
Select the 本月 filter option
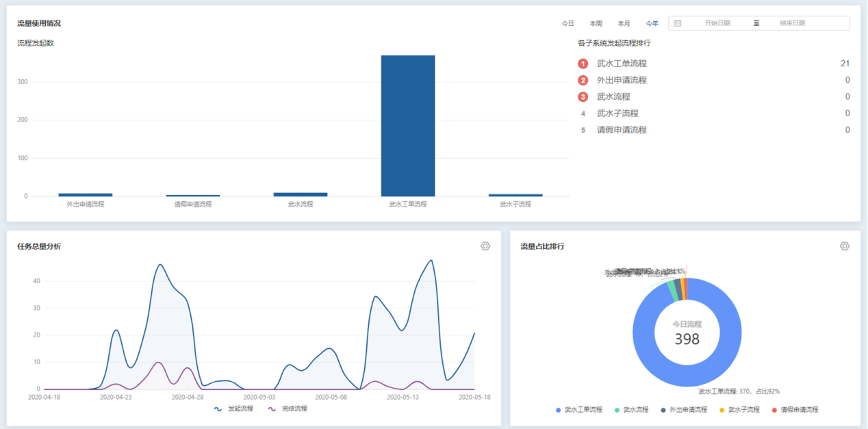(x=624, y=23)
